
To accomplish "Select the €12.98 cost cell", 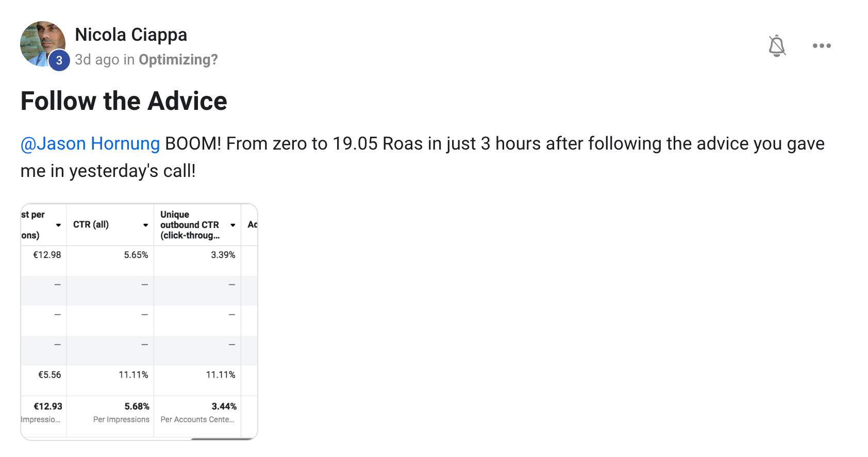I will pos(47,255).
